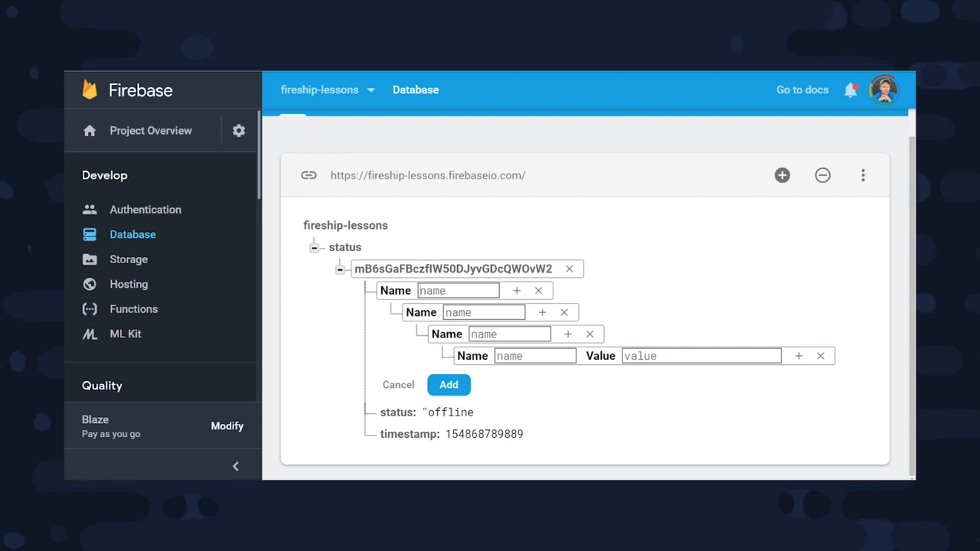Screen dimensions: 980x551
Task: Delete the Name/Value row
Action: pos(821,356)
